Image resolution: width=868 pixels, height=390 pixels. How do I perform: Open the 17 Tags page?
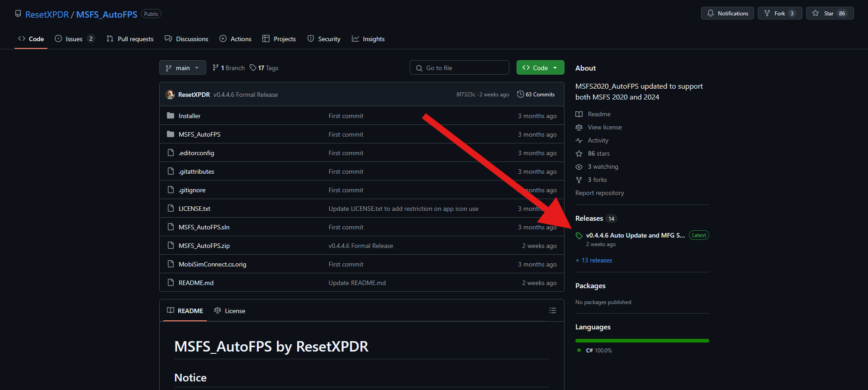click(x=264, y=68)
